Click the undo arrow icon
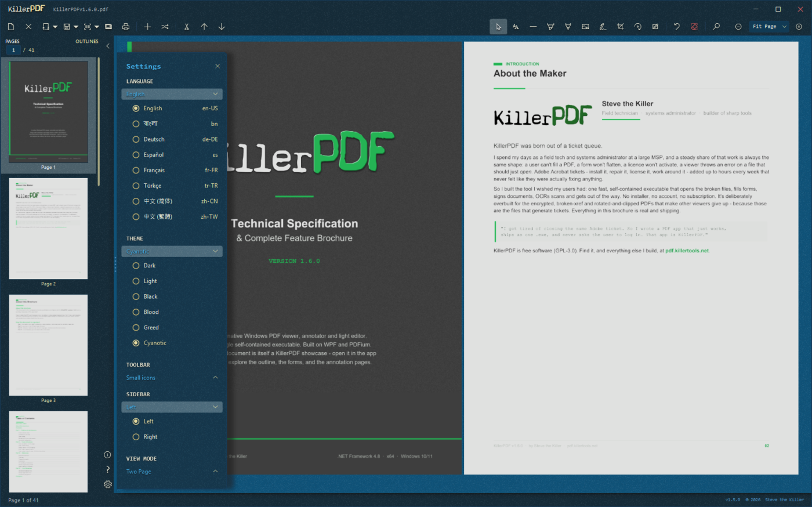The height and width of the screenshot is (507, 812). (x=676, y=27)
